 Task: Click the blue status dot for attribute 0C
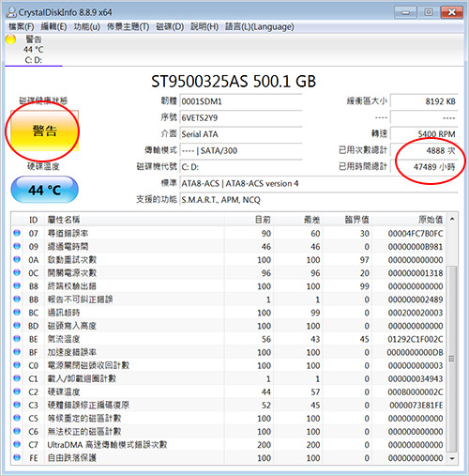(17, 272)
